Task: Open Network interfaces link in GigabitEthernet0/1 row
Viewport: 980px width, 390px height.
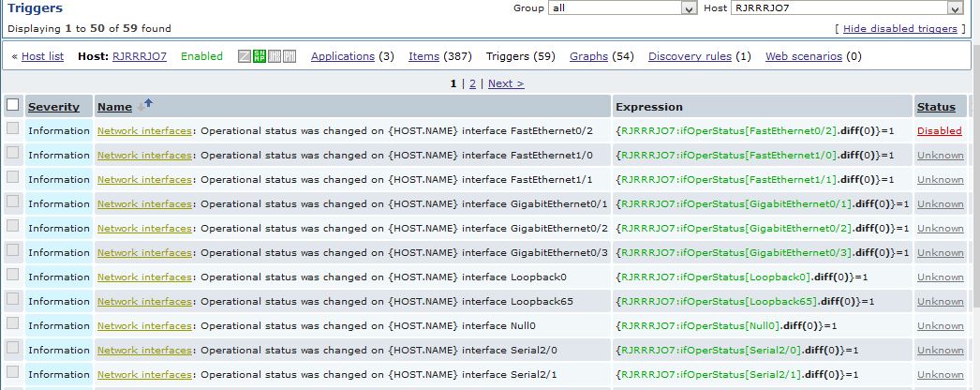Action: coord(144,203)
